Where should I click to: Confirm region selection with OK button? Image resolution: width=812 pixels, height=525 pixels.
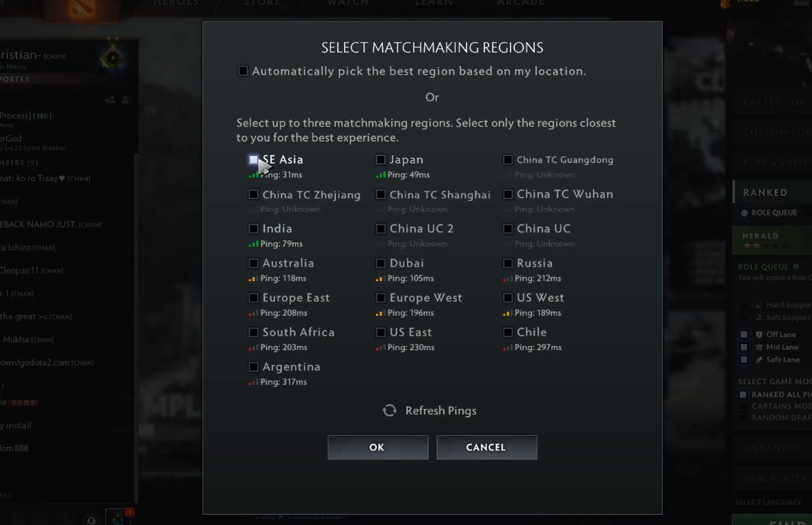tap(378, 448)
